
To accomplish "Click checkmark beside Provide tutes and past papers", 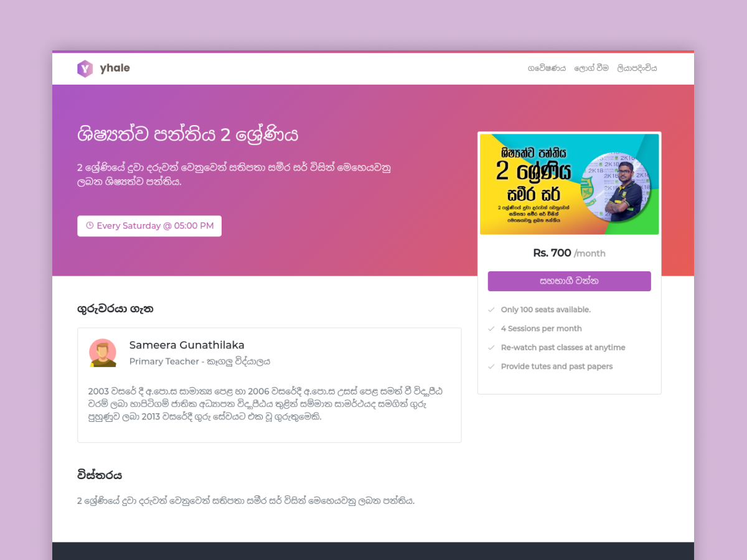I will pyautogui.click(x=491, y=366).
